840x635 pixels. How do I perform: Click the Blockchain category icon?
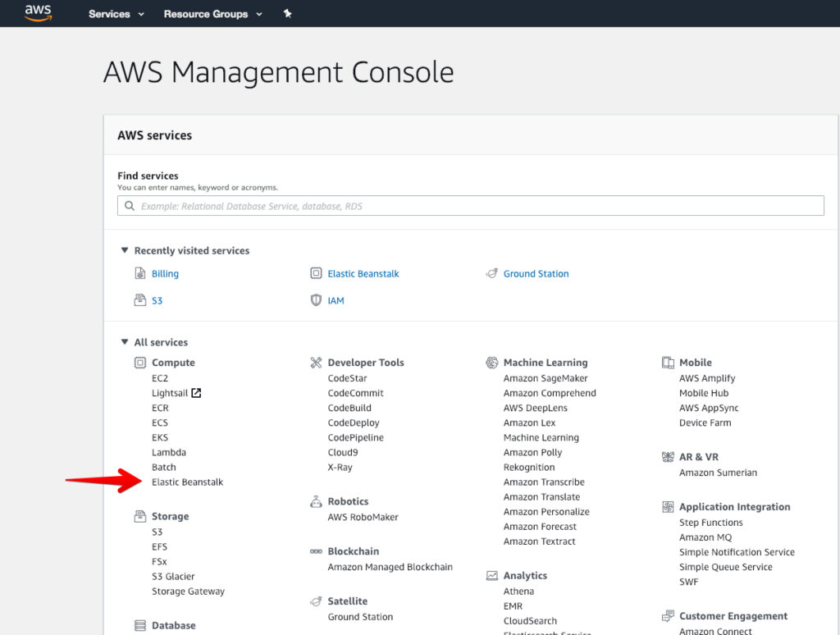pyautogui.click(x=316, y=551)
